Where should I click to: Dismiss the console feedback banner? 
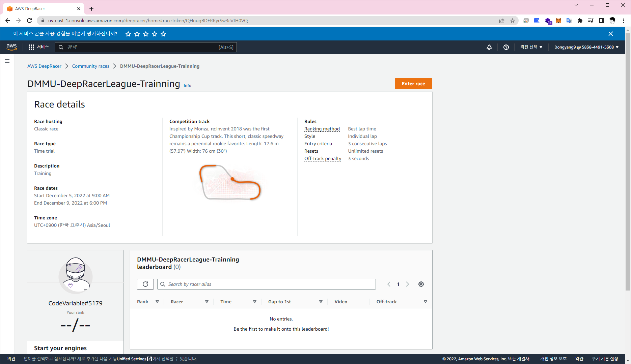point(611,34)
